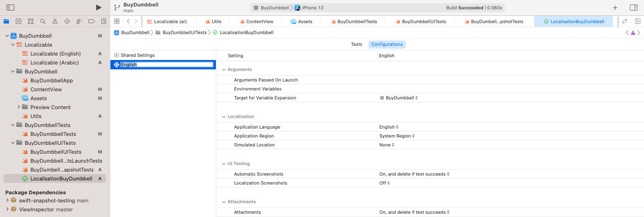This screenshot has width=644, height=217.
Task: Click the plus Library button
Action: [x=615, y=8]
